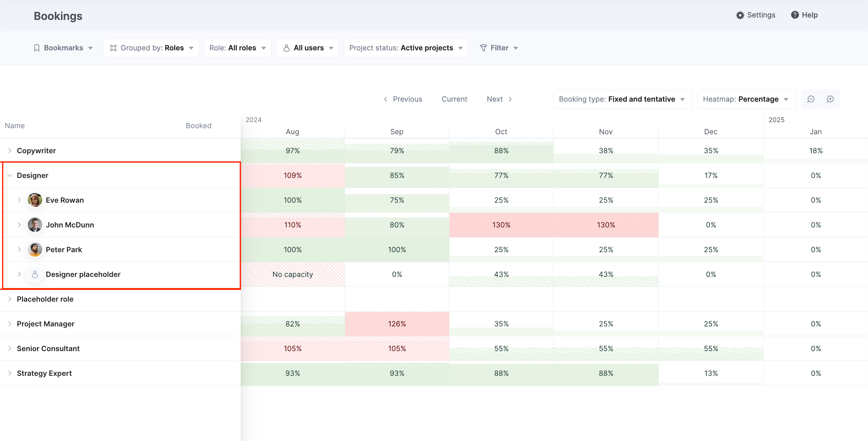Click the grid icon in Grouped by control
868x441 pixels.
114,47
